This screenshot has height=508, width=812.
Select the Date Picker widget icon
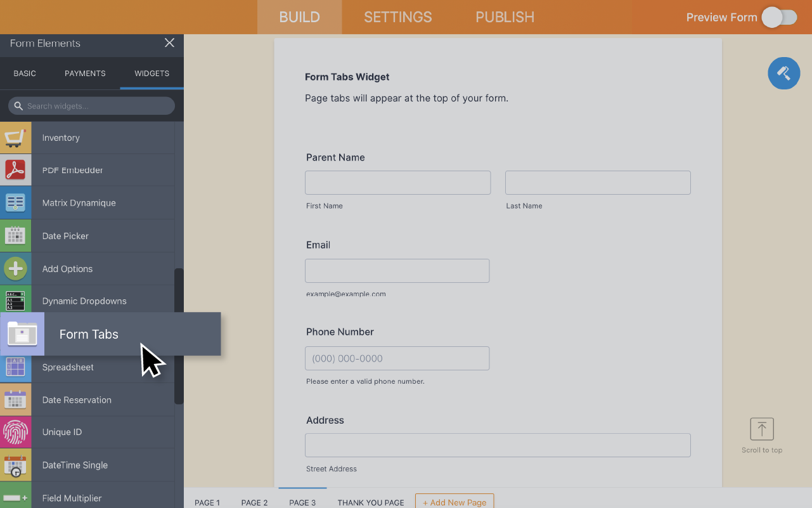(15, 235)
